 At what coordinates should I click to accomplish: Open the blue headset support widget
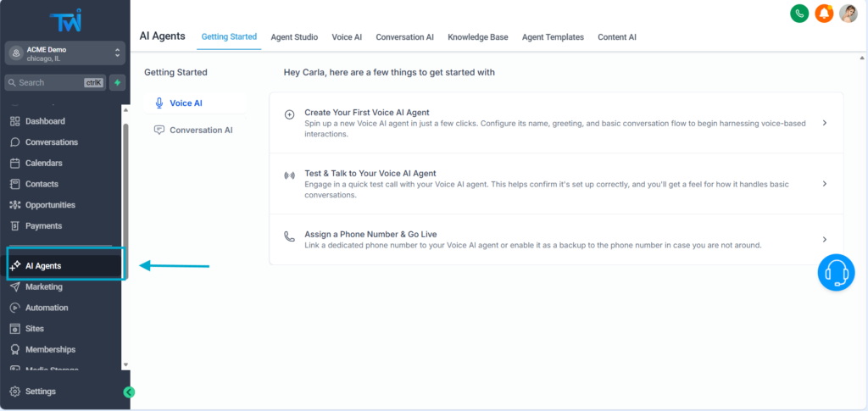pos(836,273)
